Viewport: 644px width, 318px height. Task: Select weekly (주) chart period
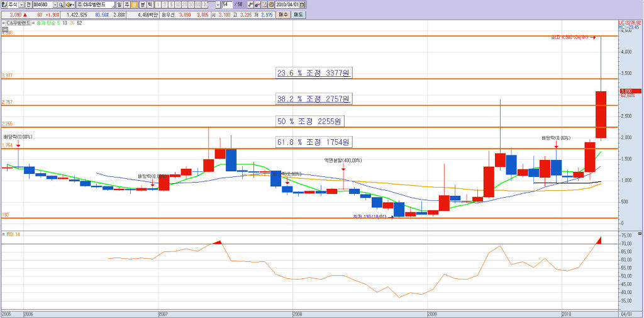pyautogui.click(x=126, y=4)
